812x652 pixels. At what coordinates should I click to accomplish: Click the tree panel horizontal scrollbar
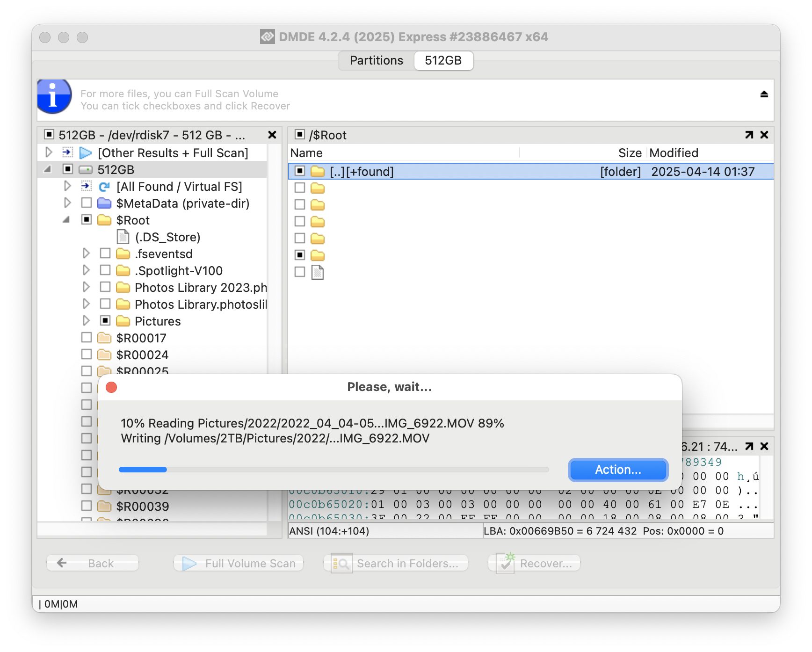coord(152,529)
